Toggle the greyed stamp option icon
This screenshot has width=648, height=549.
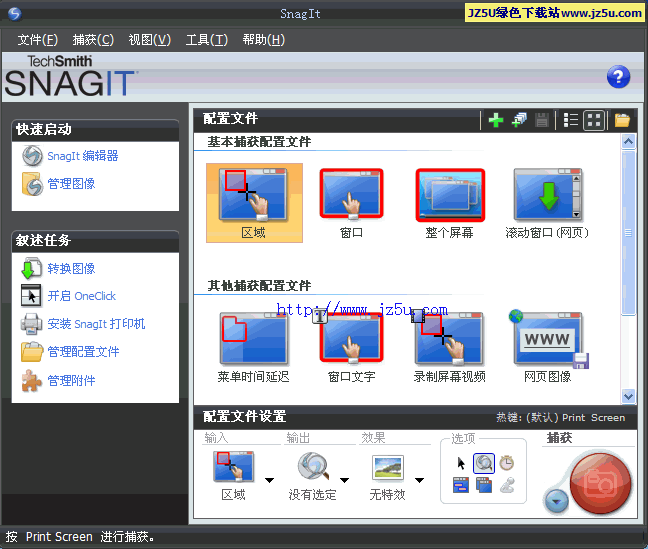[x=507, y=485]
